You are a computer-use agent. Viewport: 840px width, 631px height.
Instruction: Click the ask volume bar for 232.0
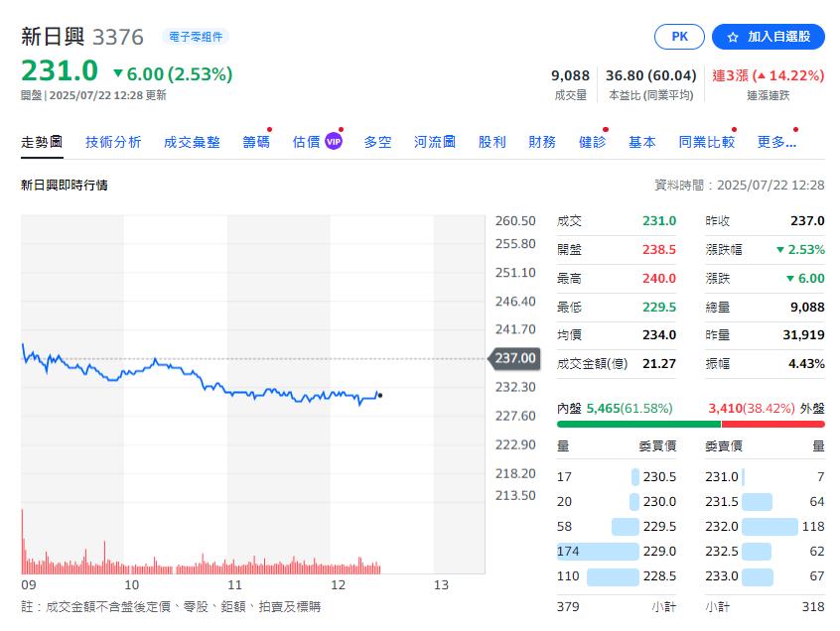tap(770, 527)
